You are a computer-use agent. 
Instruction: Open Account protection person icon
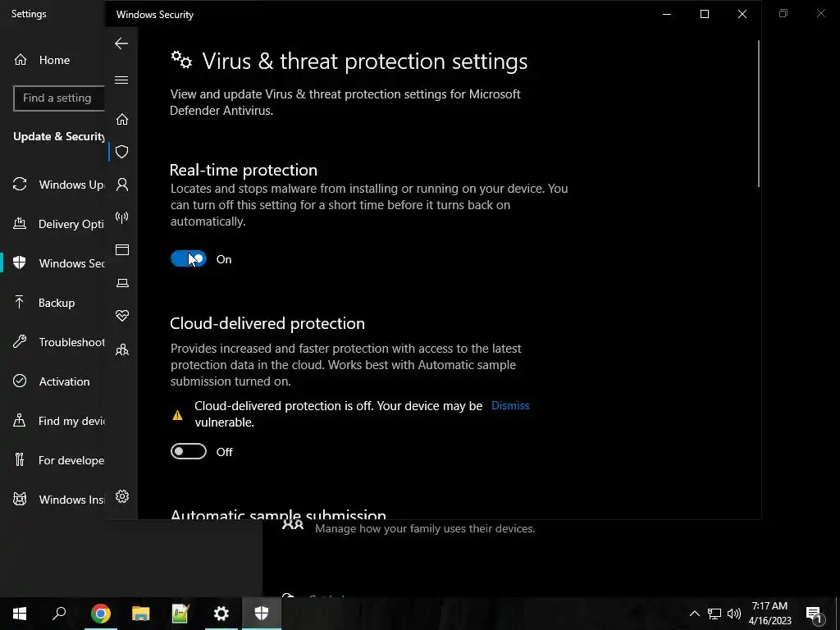point(122,185)
